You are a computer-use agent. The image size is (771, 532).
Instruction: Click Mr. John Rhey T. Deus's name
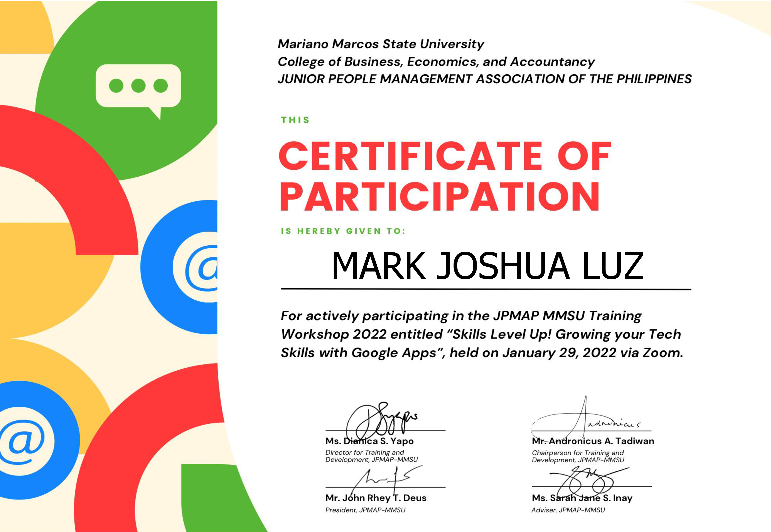click(x=375, y=499)
